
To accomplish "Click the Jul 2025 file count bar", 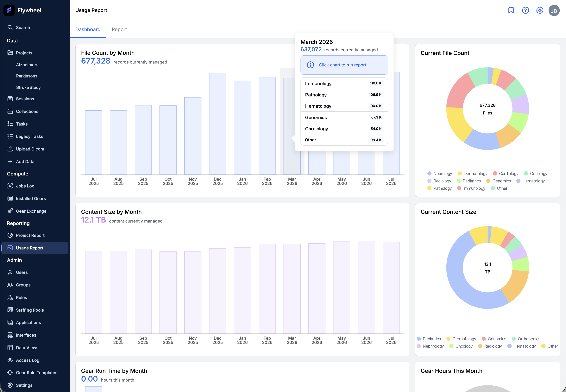I will [x=93, y=143].
